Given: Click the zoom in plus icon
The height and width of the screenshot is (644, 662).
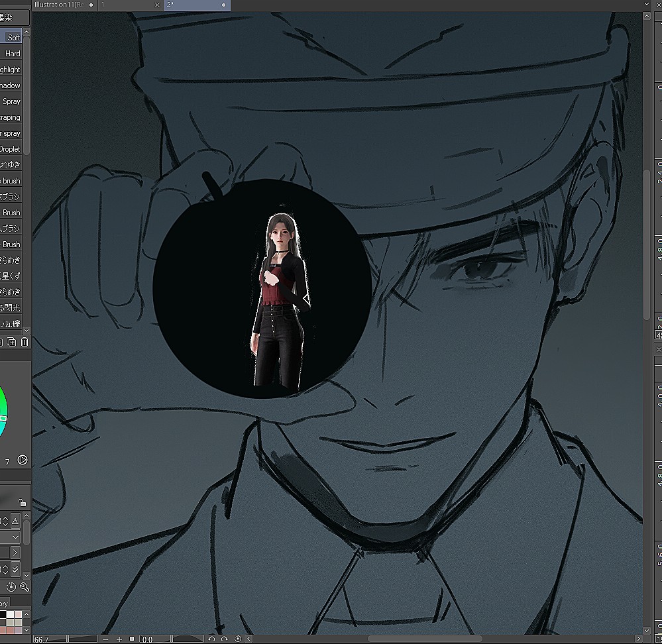Looking at the screenshot, I should pos(119,639).
